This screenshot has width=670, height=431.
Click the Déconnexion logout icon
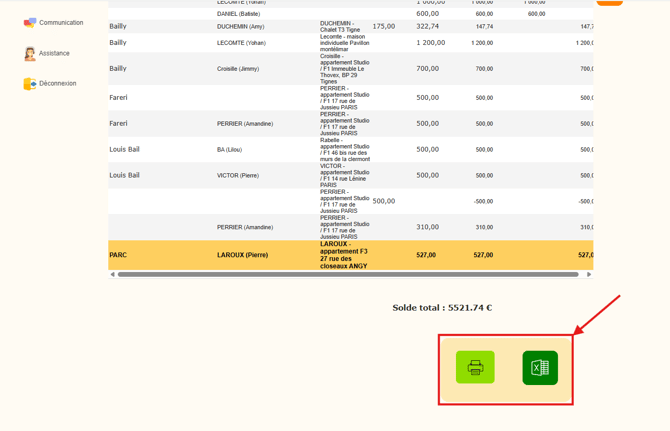(29, 84)
